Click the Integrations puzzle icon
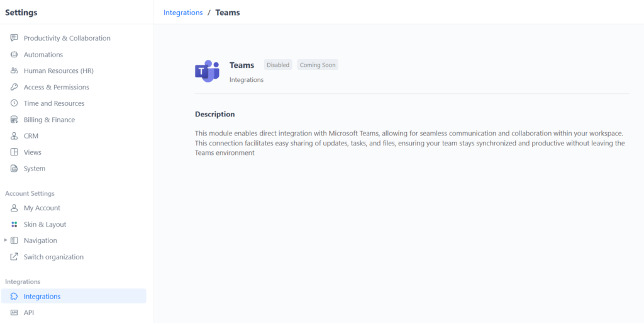Viewport: 644px width, 323px height. point(14,297)
